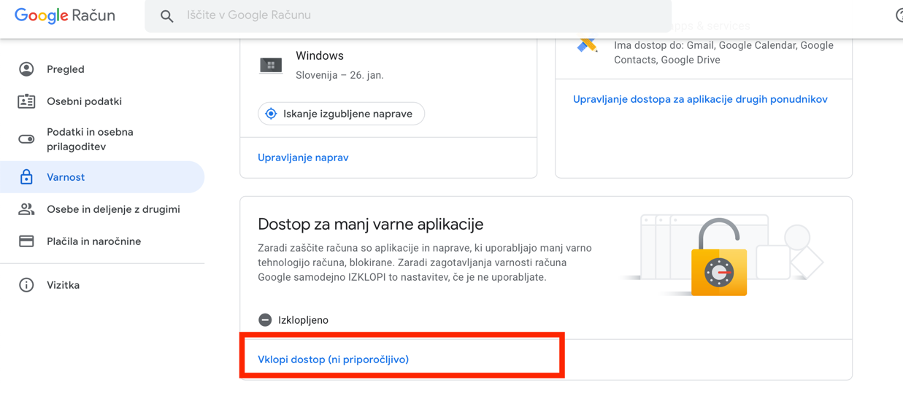Image resolution: width=904 pixels, height=394 pixels.
Task: Click Dostop za manj varne aplikacije heading
Action: click(x=371, y=224)
